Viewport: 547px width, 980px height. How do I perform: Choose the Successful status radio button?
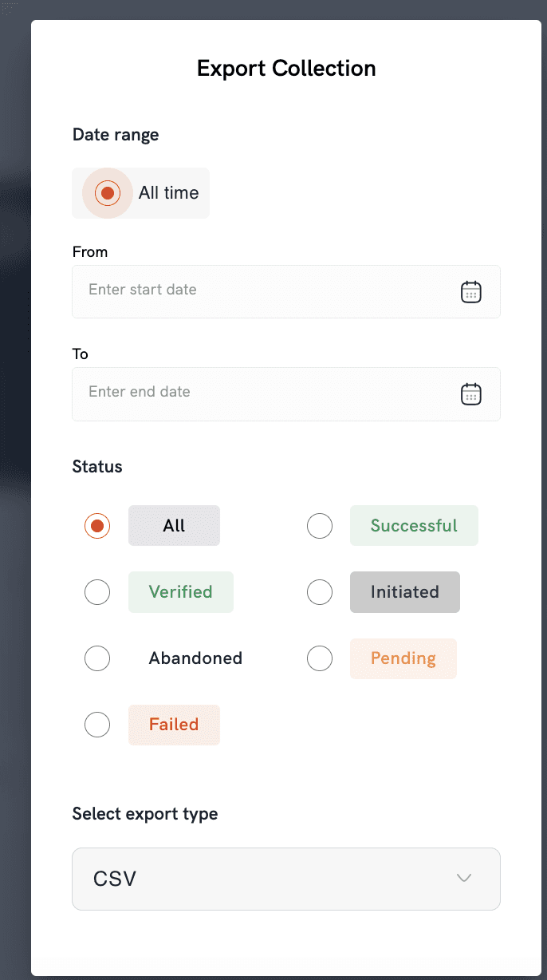point(320,526)
